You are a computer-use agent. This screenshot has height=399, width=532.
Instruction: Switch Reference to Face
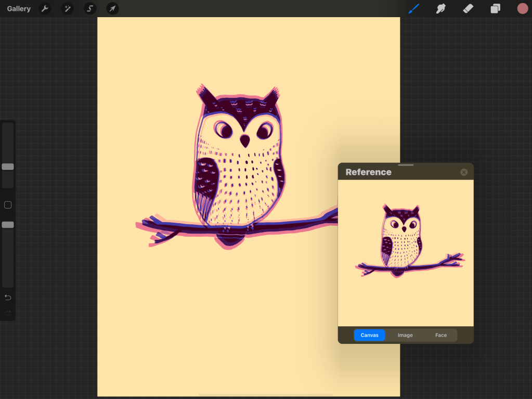click(x=441, y=336)
